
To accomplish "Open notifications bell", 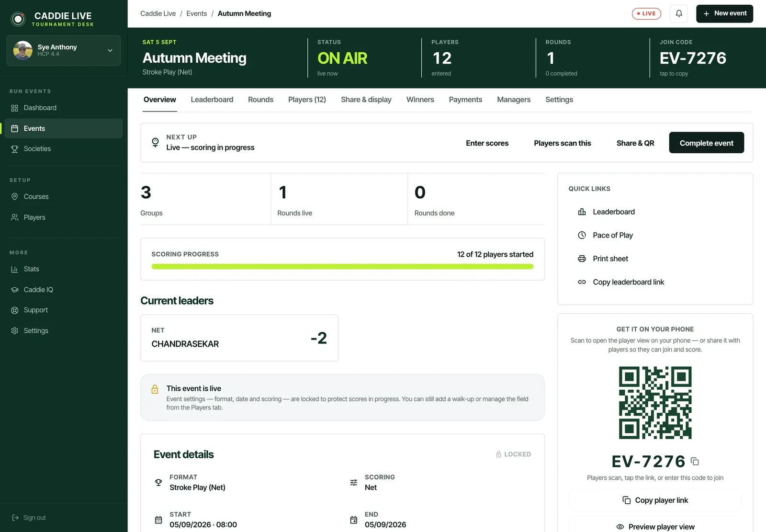I will click(679, 14).
